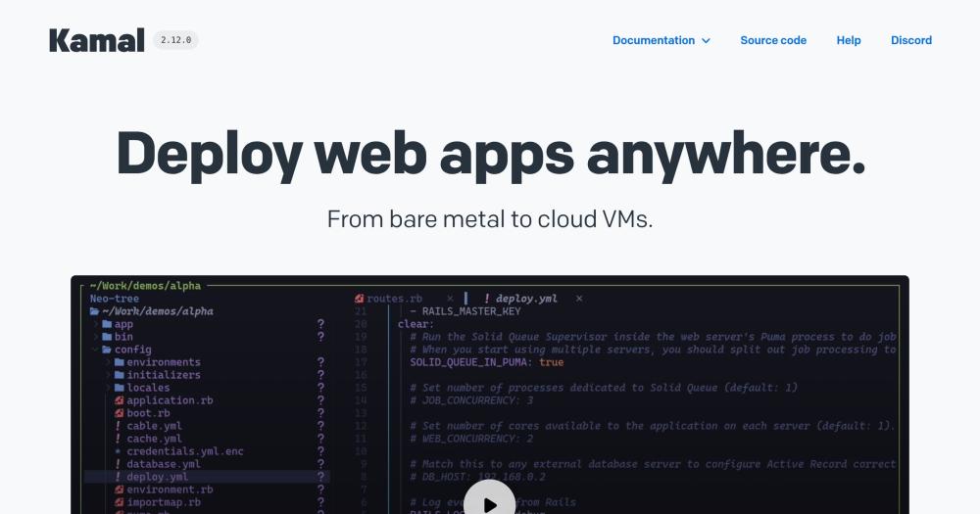The image size is (980, 514).
Task: Click the app folder icon in Neo-tree
Action: tap(107, 324)
